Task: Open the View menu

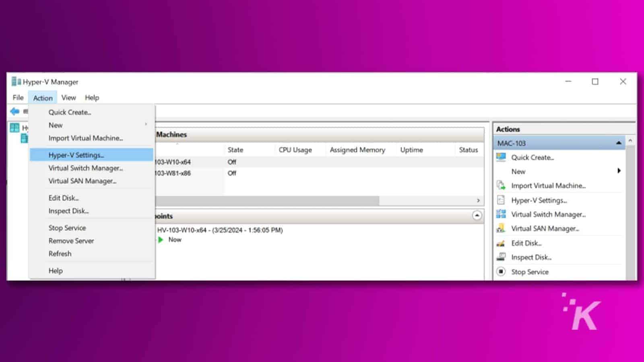Action: (x=68, y=97)
